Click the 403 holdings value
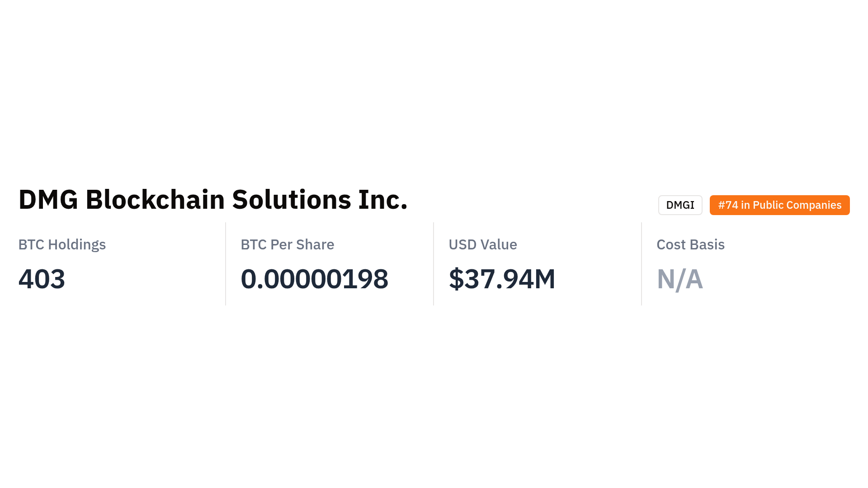 pyautogui.click(x=42, y=279)
